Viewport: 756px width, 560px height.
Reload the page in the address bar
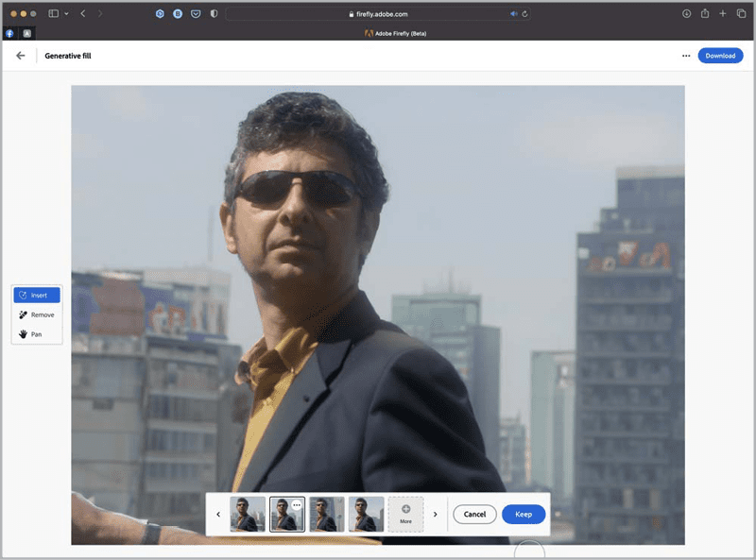pyautogui.click(x=524, y=14)
